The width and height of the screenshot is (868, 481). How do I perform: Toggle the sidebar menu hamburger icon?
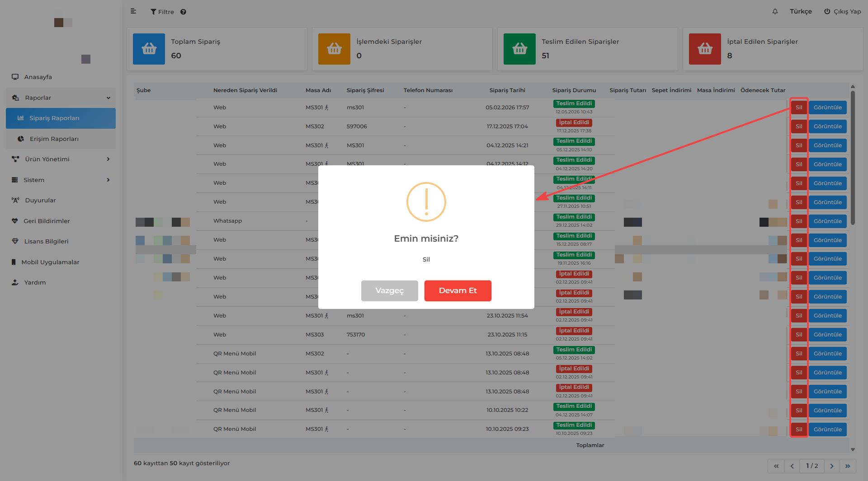[133, 11]
